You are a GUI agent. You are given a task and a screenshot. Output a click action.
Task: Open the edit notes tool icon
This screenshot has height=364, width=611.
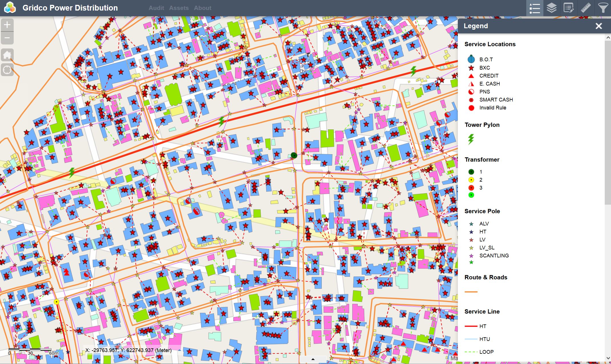568,8
